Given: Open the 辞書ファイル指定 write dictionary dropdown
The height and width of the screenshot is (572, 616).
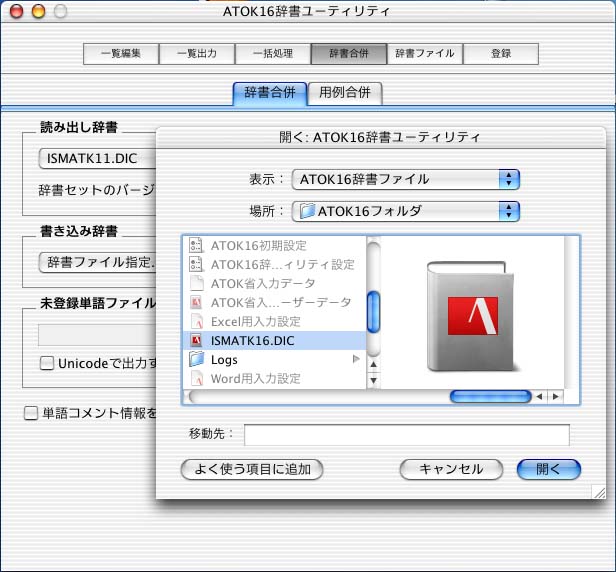Looking at the screenshot, I should coord(97,262).
